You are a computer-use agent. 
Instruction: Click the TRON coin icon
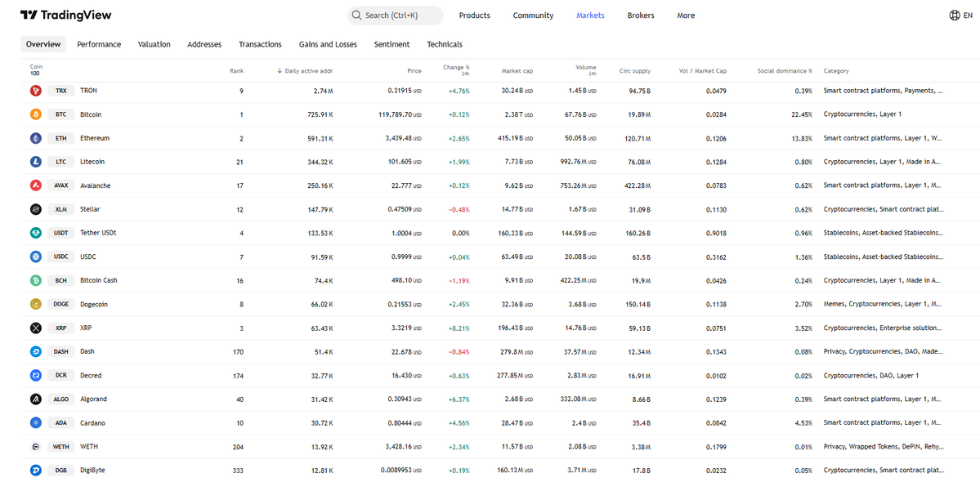coord(36,91)
